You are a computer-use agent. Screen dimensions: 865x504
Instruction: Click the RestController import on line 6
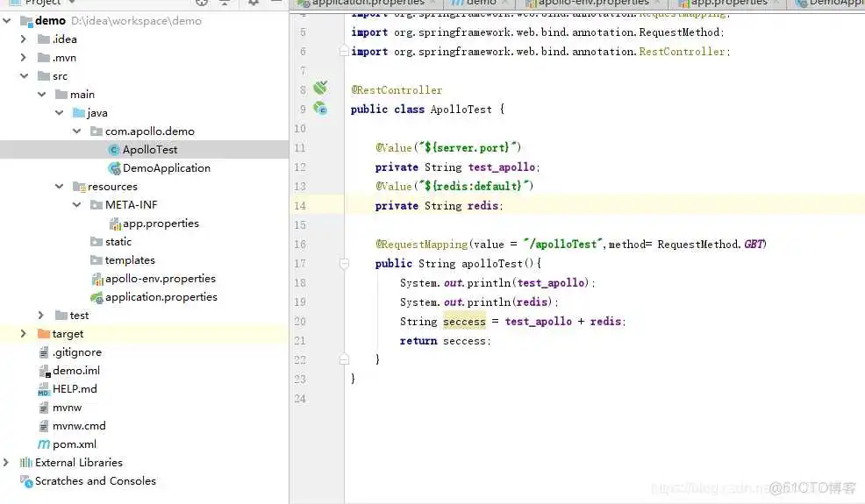pyautogui.click(x=540, y=52)
